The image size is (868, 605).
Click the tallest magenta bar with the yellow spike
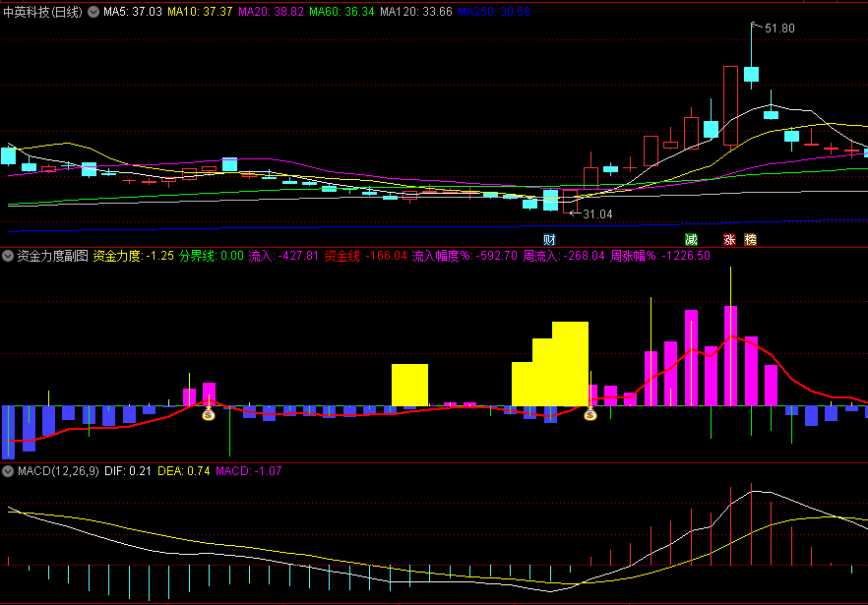(730, 355)
